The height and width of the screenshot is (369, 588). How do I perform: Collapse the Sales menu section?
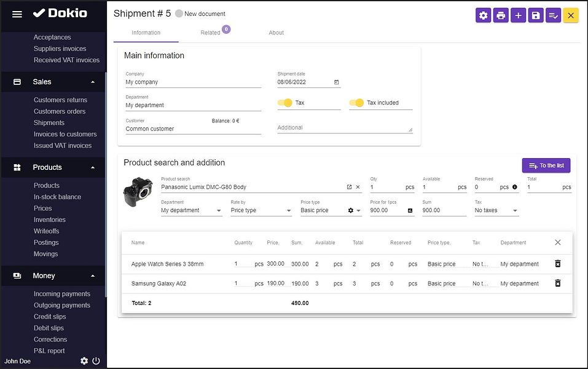(x=93, y=82)
